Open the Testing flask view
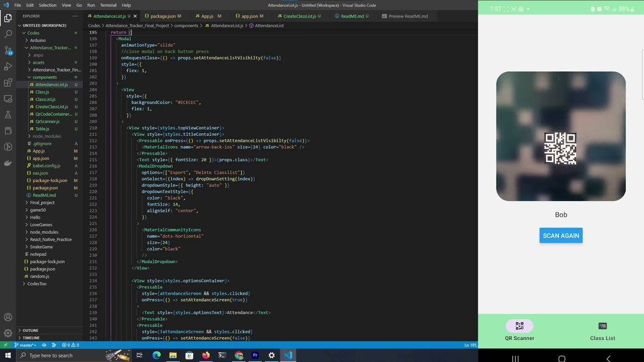The height and width of the screenshot is (362, 644). [x=8, y=115]
